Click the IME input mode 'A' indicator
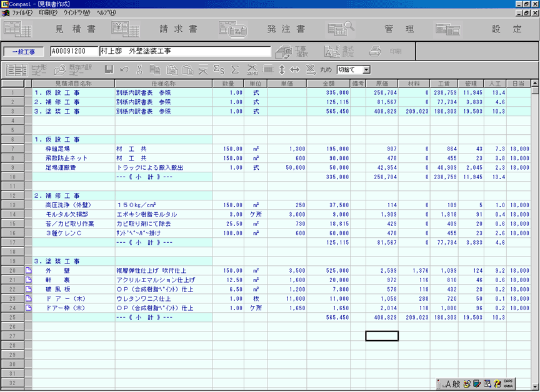The width and height of the screenshot is (540, 392). point(447,384)
